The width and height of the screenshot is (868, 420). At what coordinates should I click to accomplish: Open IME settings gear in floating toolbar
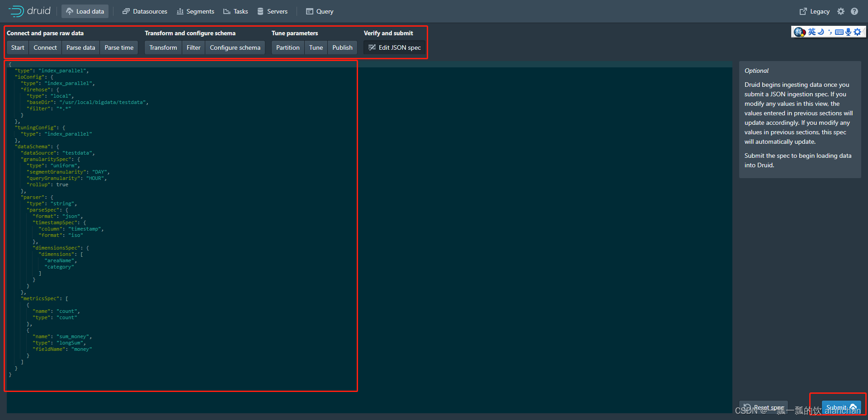coord(857,32)
